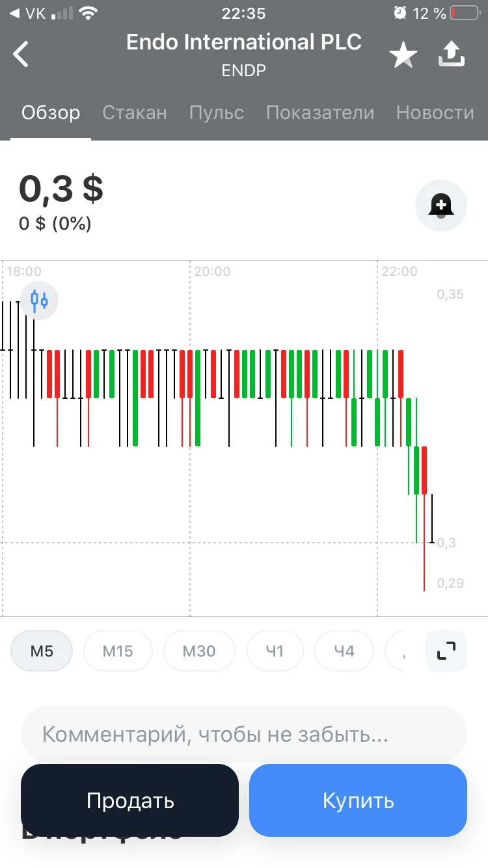The image size is (488, 868).
Task: Select the Ч4 four-hour timeframe
Action: point(344,651)
